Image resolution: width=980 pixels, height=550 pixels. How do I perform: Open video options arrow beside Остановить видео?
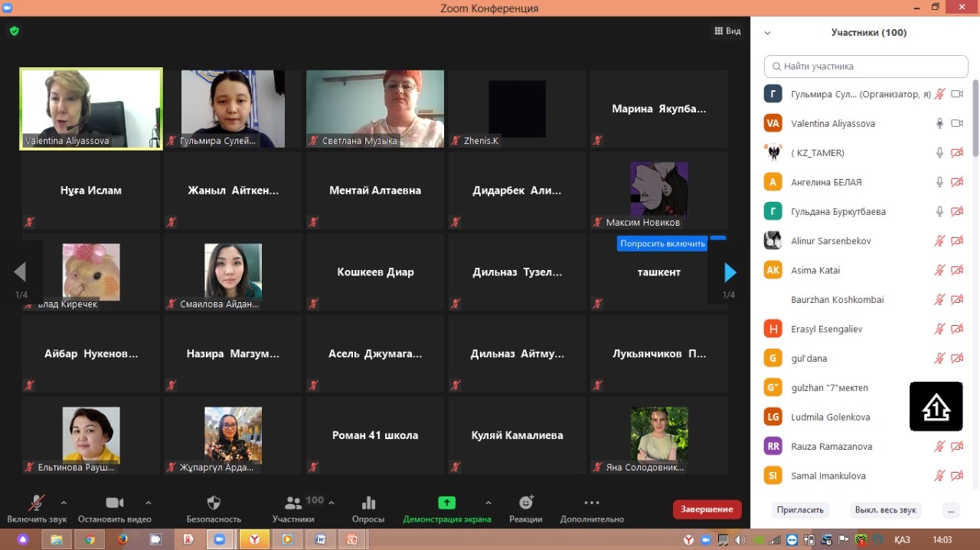[149, 503]
